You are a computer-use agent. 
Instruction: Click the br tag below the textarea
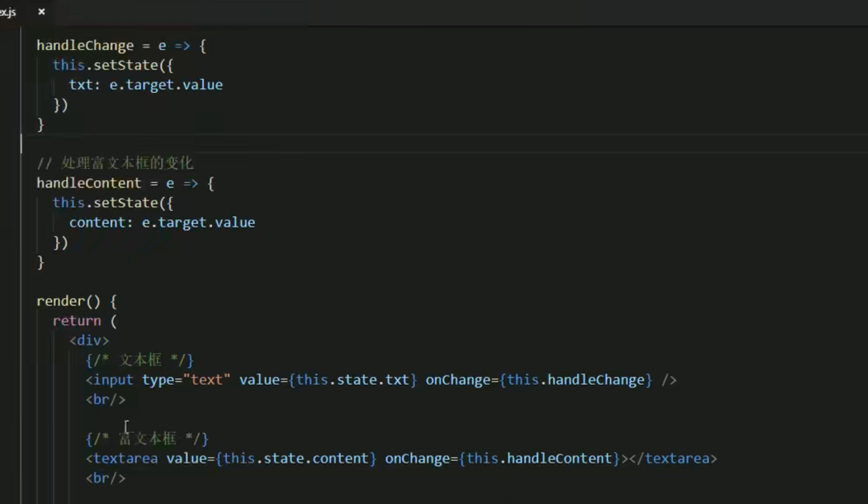click(106, 478)
